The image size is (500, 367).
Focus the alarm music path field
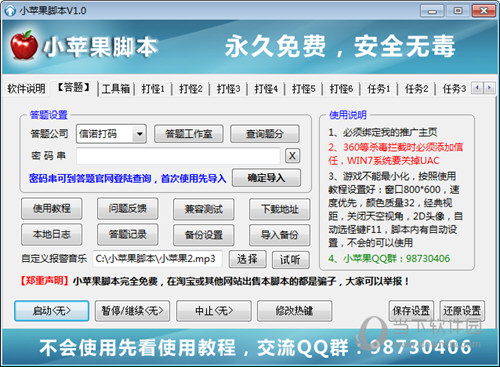pyautogui.click(x=157, y=259)
